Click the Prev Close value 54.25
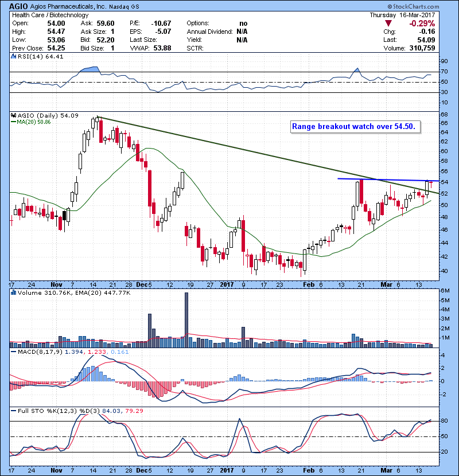459x476 pixels. pos(56,48)
